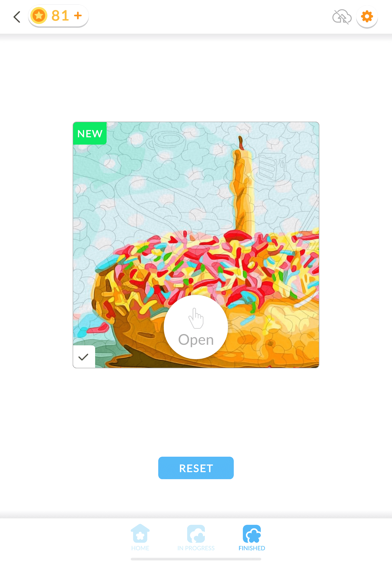The image size is (392, 564).
Task: Select the donut coloring picture thumbnail
Action: coord(196,245)
